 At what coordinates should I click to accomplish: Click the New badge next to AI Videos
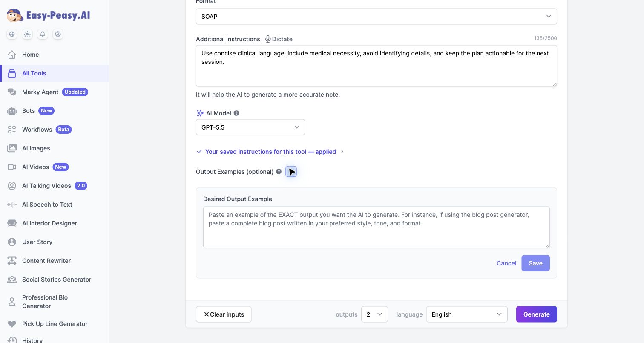click(61, 167)
